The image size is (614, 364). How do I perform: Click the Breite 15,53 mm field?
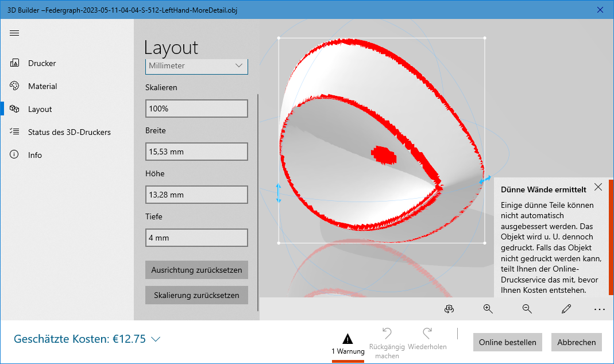(196, 152)
